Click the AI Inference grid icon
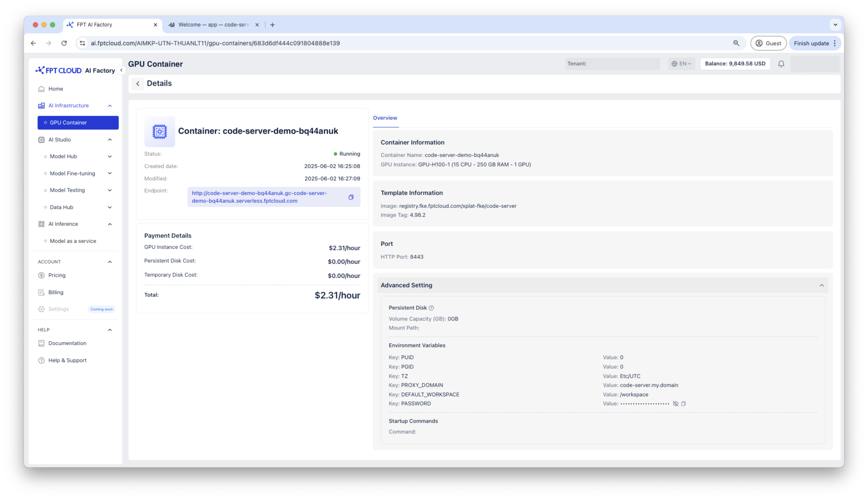The height and width of the screenshot is (499, 868). [x=41, y=224]
